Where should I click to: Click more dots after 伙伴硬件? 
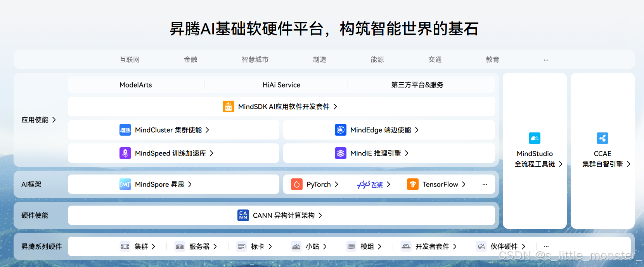(x=546, y=246)
